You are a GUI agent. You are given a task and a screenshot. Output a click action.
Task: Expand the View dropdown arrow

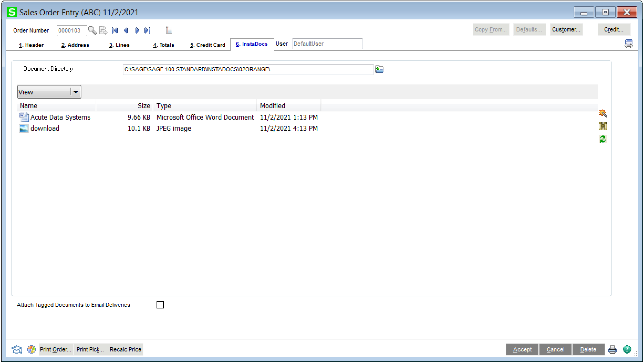(x=76, y=92)
